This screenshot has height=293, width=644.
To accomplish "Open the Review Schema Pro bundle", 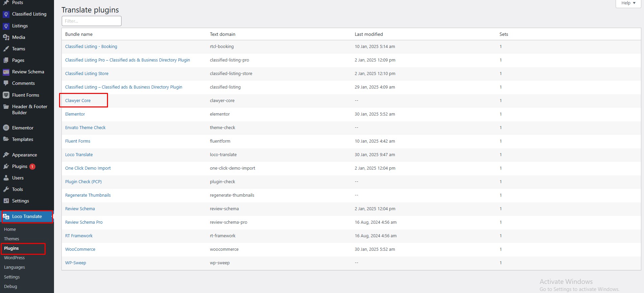I will [84, 222].
